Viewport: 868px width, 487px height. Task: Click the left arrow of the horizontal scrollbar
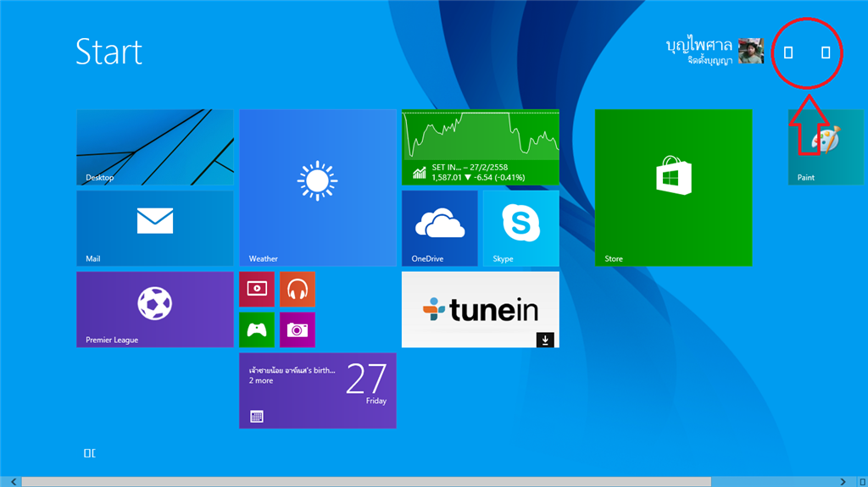pyautogui.click(x=14, y=482)
